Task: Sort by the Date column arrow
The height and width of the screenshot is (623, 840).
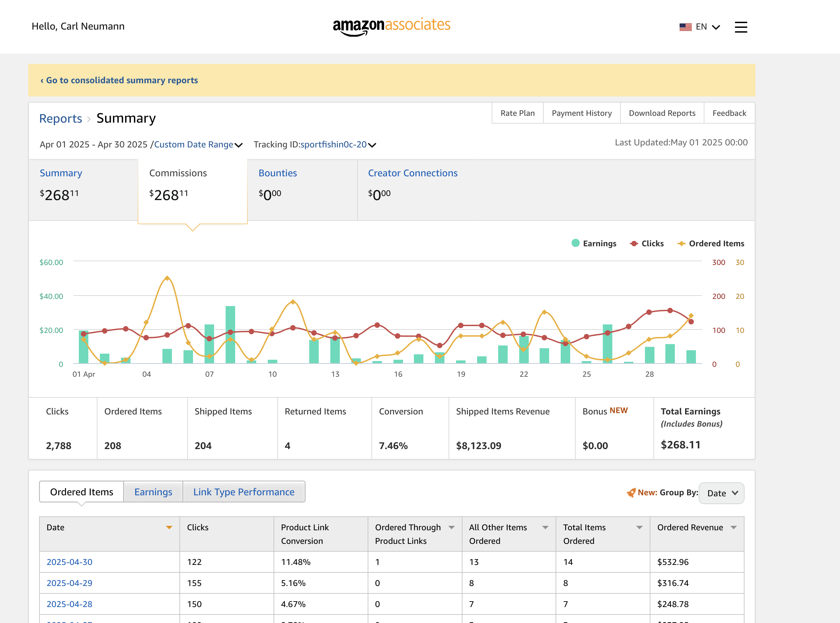Action: coord(169,527)
